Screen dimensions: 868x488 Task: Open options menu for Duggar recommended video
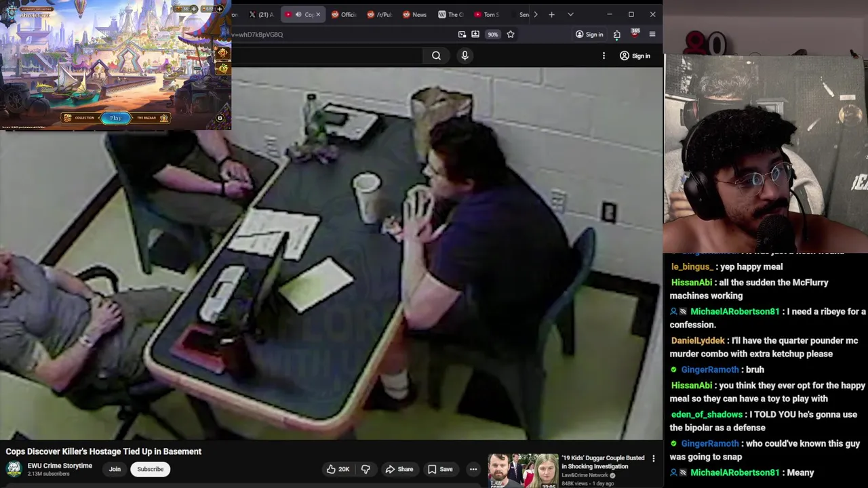pos(654,459)
